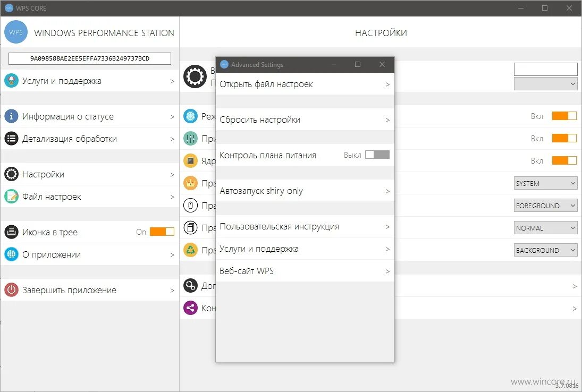Click the black gears icon near Доп row
This screenshot has height=392, width=582.
pos(190,286)
